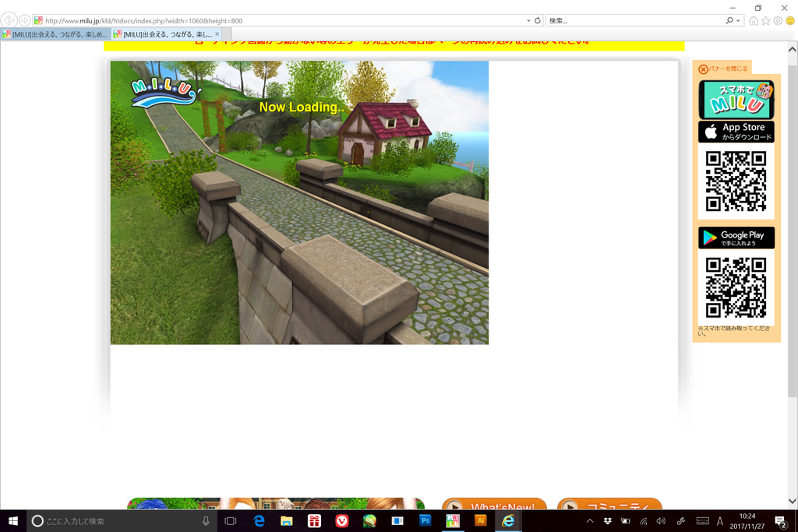Open the IE settings gear icon
Image resolution: width=798 pixels, height=532 pixels.
pyautogui.click(x=778, y=21)
